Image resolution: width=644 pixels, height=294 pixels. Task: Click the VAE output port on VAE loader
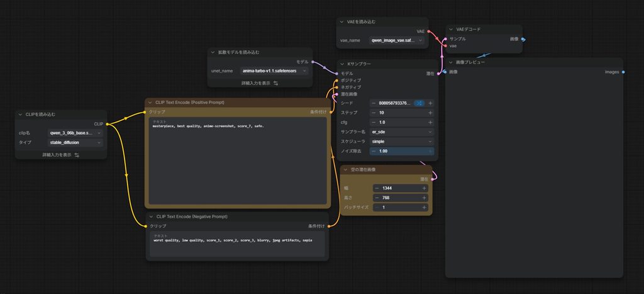(x=428, y=31)
